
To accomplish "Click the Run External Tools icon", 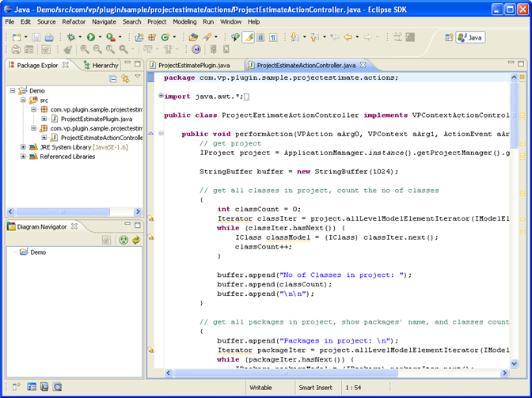I will coord(111,37).
